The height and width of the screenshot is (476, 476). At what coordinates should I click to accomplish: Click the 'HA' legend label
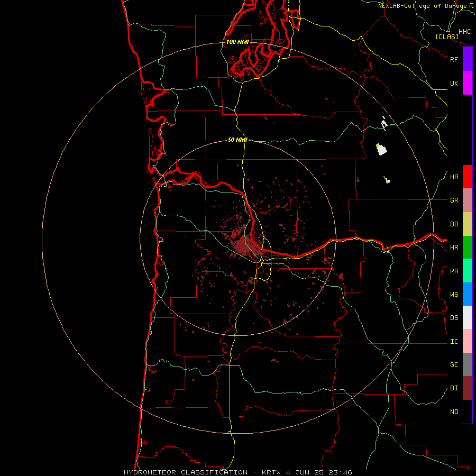click(x=454, y=177)
